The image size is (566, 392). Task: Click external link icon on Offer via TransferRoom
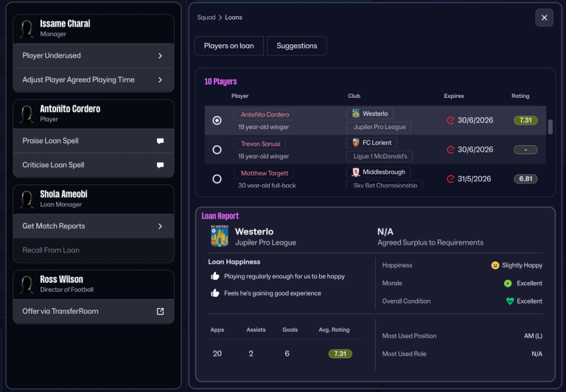point(160,311)
